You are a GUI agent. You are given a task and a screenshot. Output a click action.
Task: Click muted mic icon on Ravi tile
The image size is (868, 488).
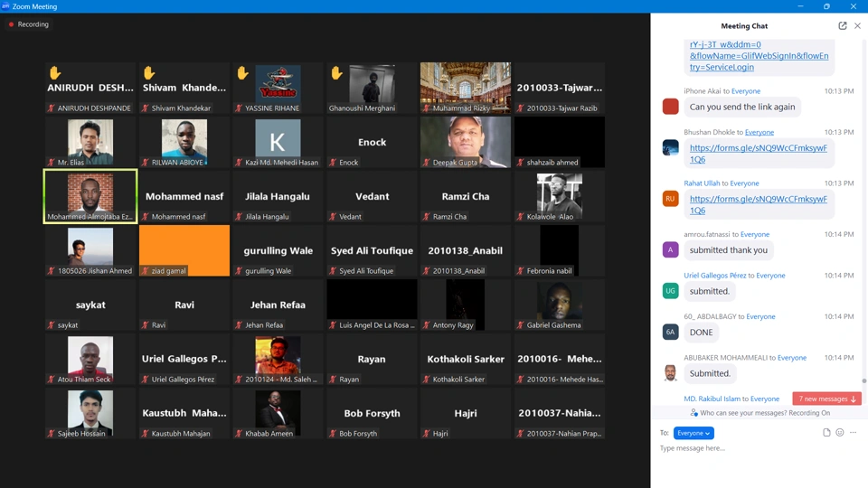click(145, 324)
